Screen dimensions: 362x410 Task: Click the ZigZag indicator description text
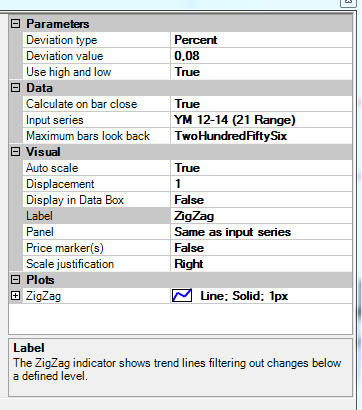tap(177, 369)
